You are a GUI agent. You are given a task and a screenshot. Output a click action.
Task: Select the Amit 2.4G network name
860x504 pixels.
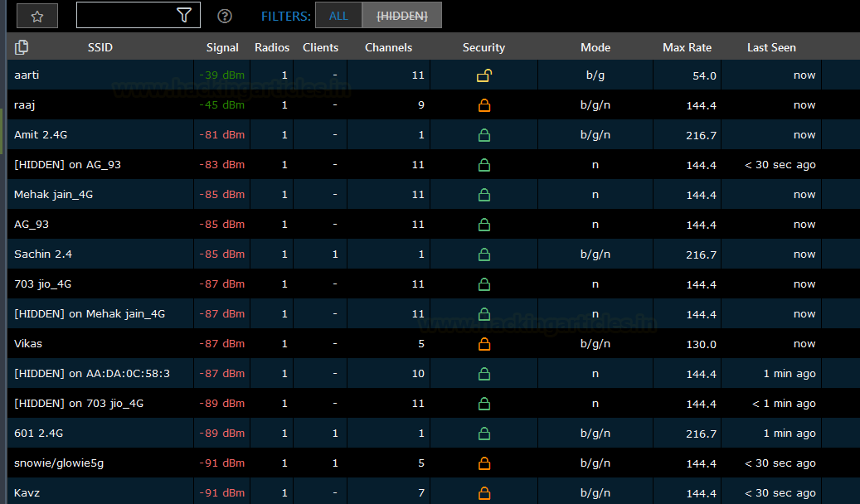pos(41,135)
